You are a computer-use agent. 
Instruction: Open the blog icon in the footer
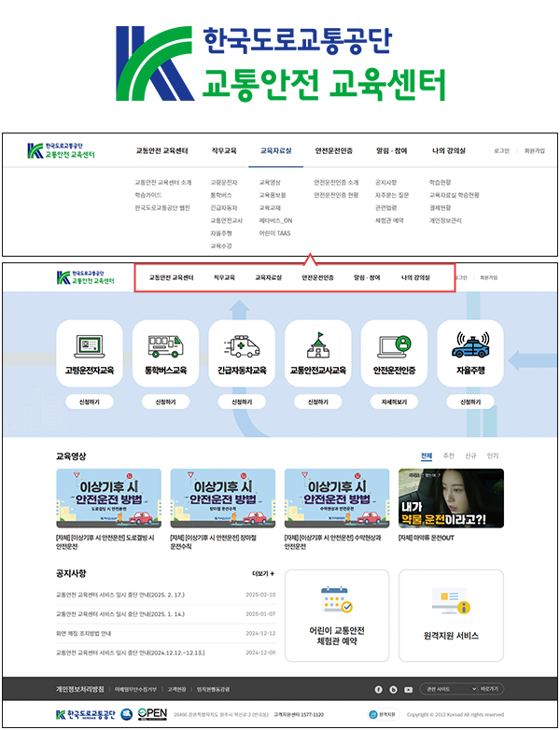pos(393,690)
